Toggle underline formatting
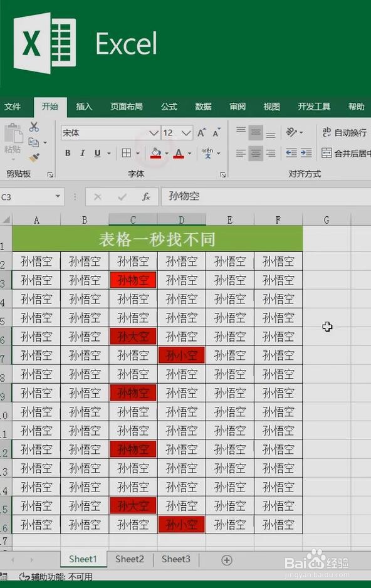This screenshot has height=588, width=371. click(x=97, y=153)
